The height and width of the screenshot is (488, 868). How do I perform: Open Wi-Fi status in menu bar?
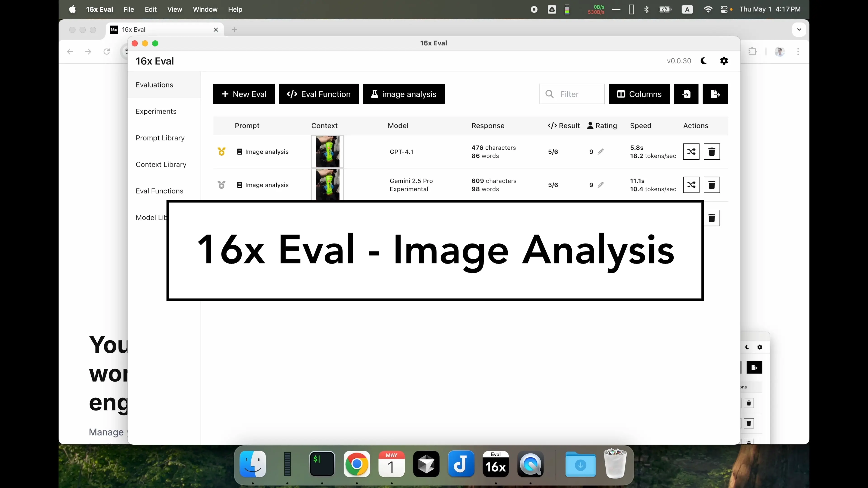[708, 9]
